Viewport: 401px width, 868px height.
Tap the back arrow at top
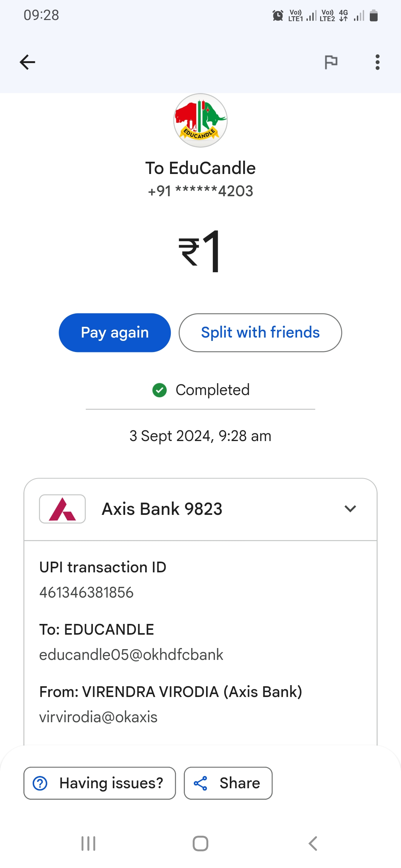27,62
